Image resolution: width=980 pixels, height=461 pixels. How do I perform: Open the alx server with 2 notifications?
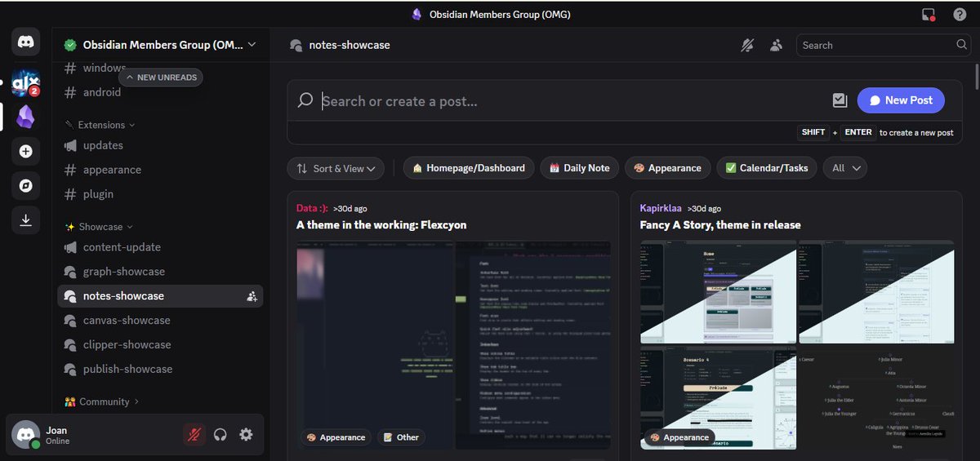[25, 82]
